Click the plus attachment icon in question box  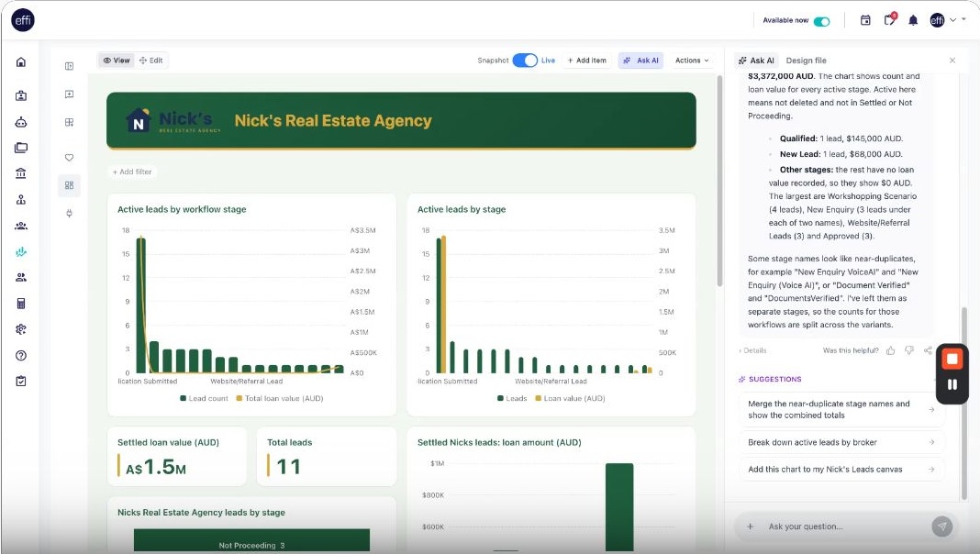tap(750, 526)
